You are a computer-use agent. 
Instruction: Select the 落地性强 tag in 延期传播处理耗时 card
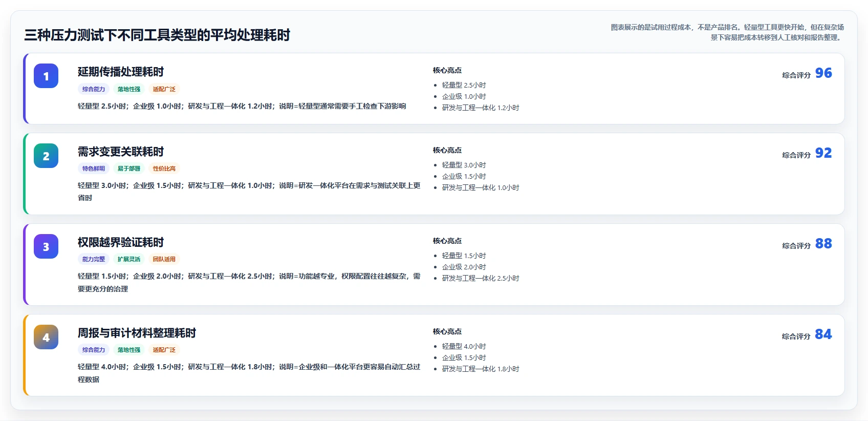129,89
